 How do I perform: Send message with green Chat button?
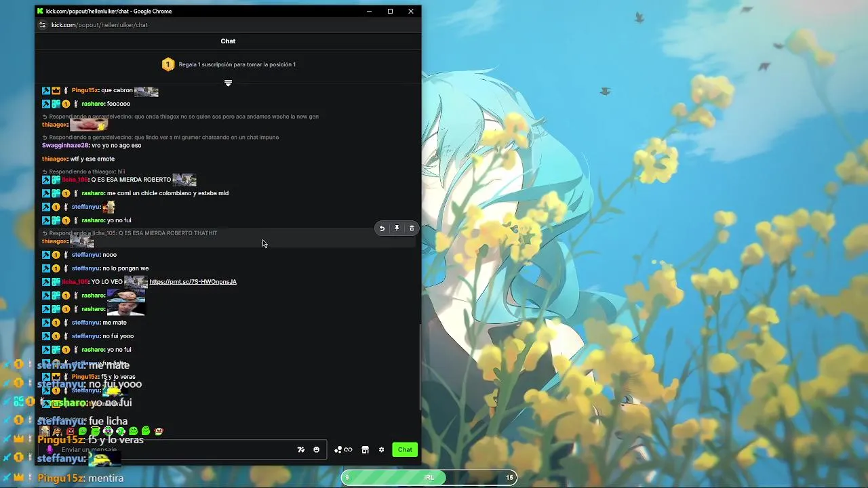405,450
